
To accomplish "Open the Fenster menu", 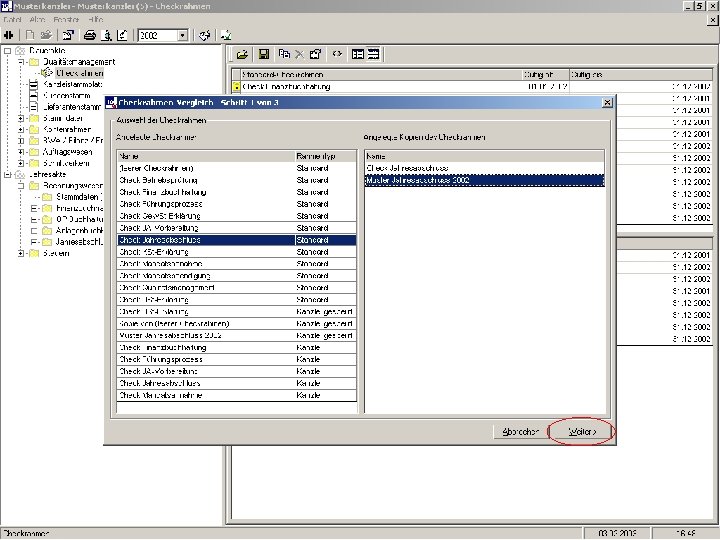I will click(x=66, y=20).
